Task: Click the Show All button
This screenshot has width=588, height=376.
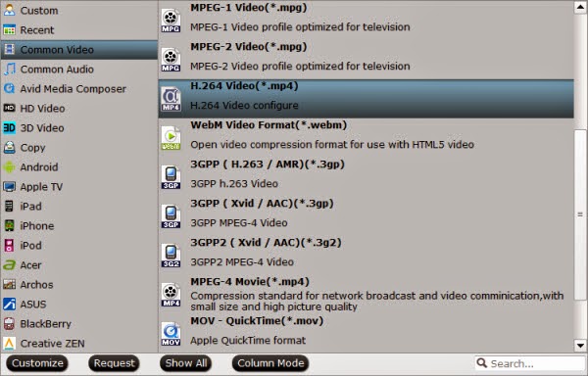Action: point(185,363)
